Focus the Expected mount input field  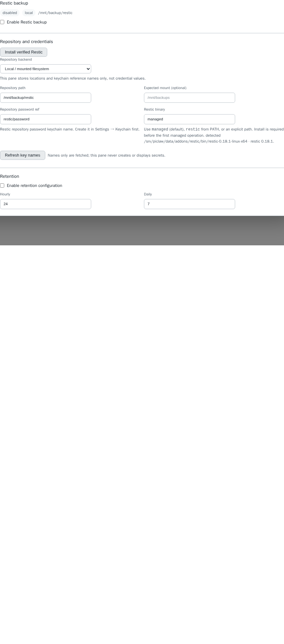(190, 98)
